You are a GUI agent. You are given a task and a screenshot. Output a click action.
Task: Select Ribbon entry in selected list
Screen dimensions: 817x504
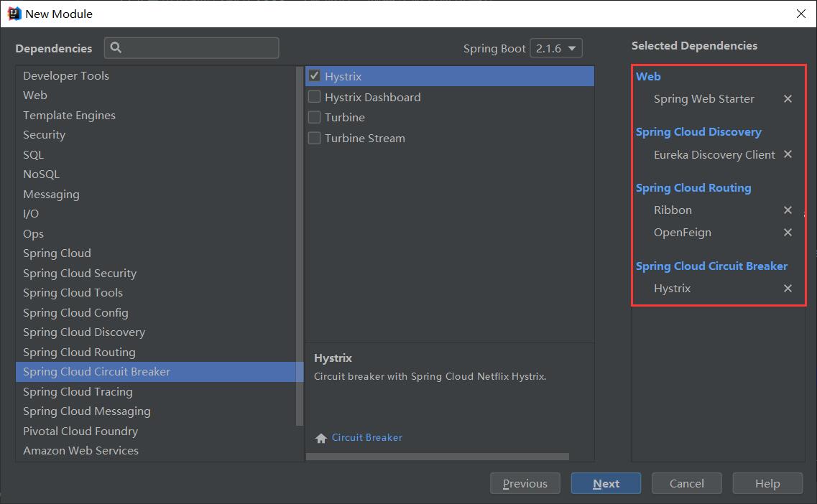click(x=673, y=210)
